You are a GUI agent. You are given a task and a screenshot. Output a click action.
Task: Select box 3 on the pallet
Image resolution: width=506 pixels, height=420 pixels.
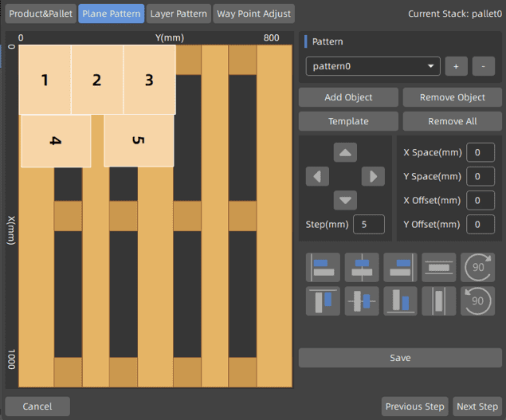click(150, 80)
